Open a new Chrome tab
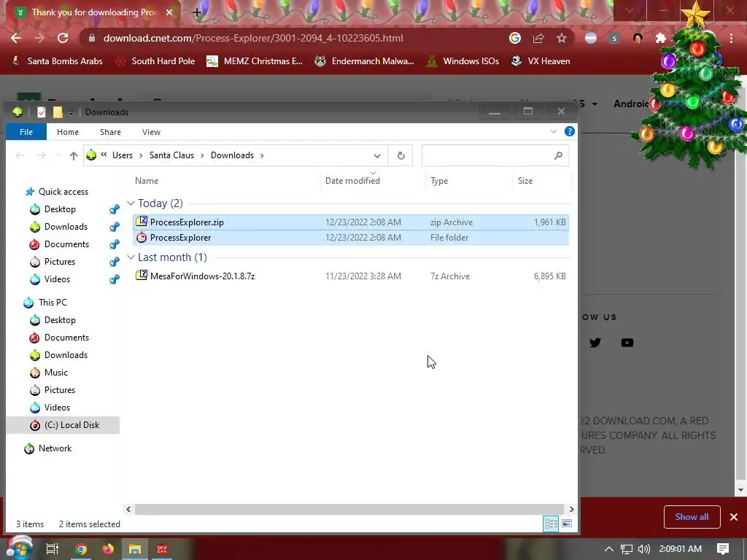The height and width of the screenshot is (560, 747). point(197,13)
